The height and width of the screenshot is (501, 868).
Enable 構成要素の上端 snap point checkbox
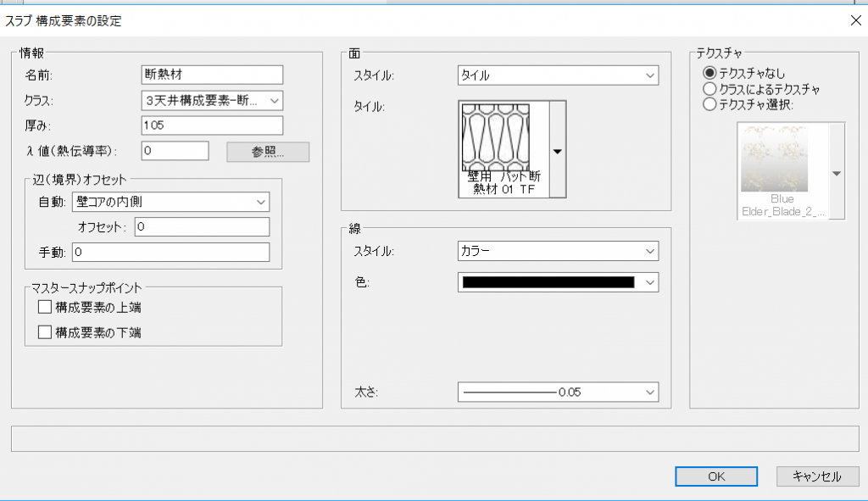[46, 307]
